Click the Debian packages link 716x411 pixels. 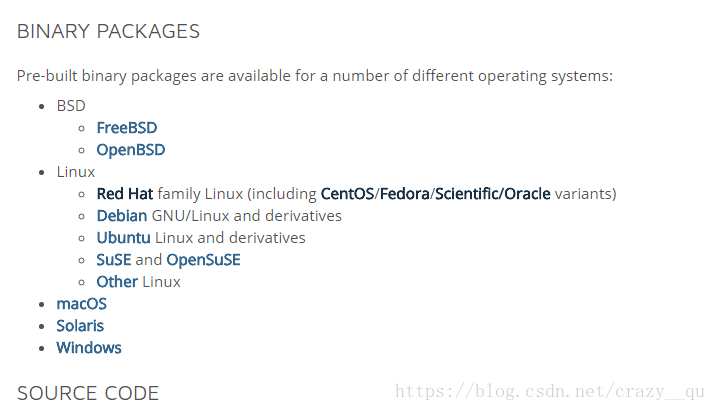click(121, 216)
